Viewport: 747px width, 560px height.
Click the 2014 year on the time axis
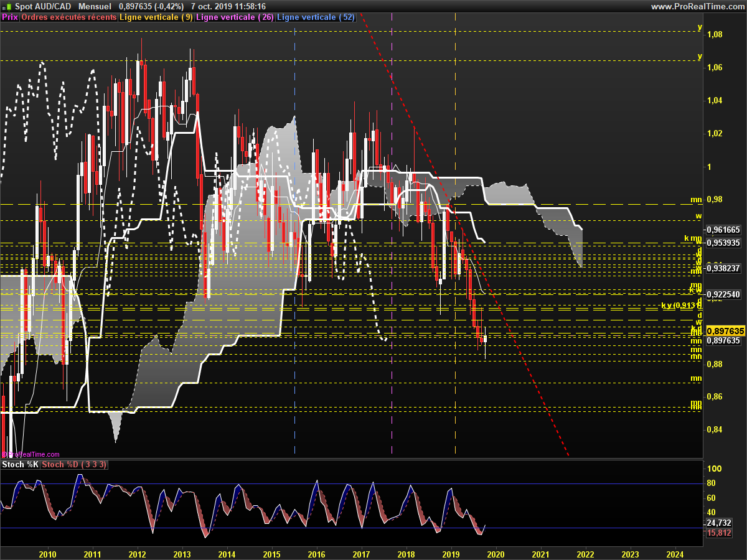pyautogui.click(x=227, y=554)
